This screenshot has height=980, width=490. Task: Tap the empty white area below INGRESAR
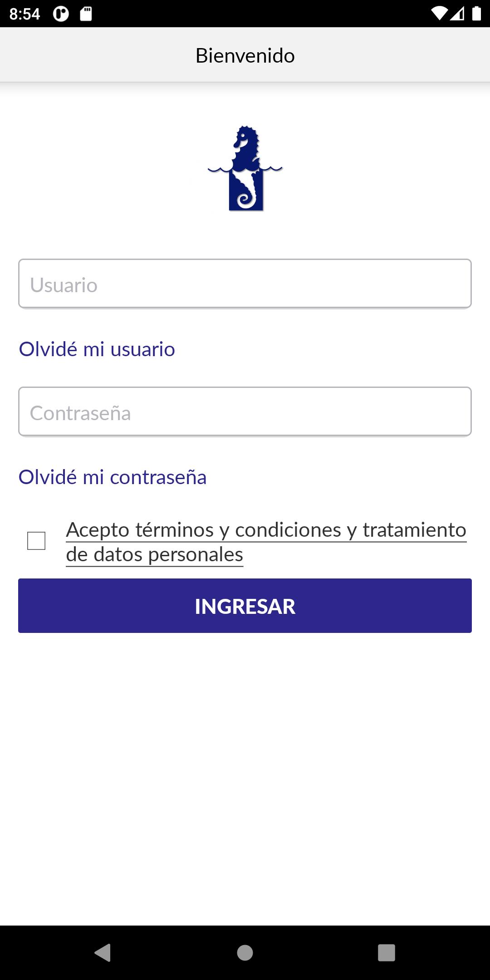click(245, 778)
